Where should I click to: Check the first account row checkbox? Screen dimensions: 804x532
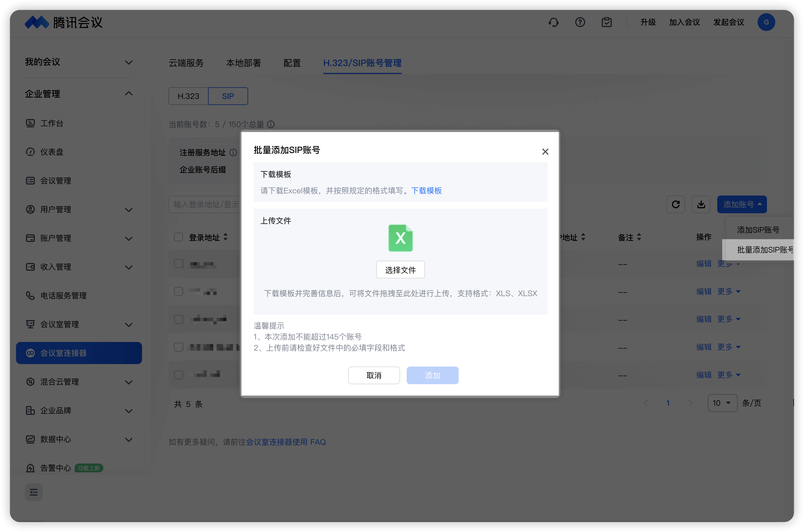[x=178, y=264]
